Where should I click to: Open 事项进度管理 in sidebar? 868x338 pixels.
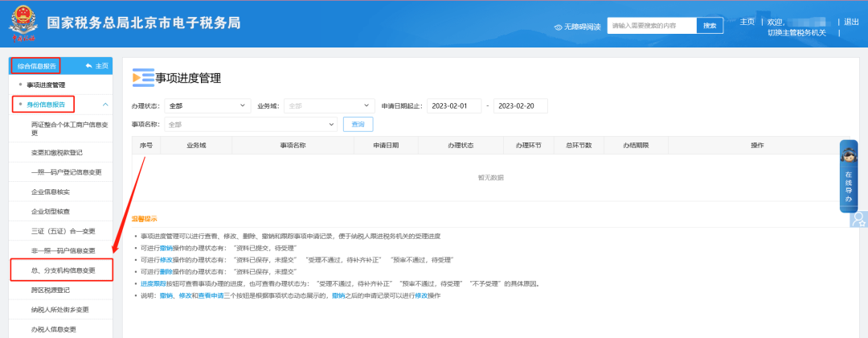(x=45, y=85)
